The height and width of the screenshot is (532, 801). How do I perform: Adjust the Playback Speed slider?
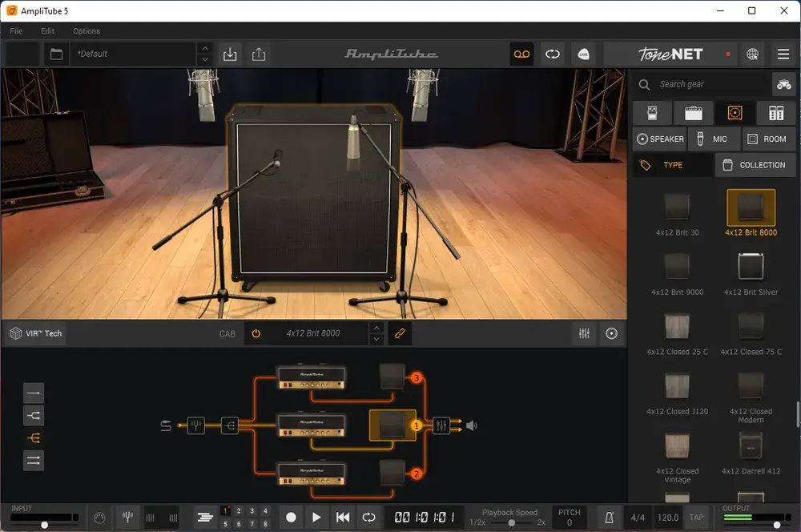click(x=511, y=522)
